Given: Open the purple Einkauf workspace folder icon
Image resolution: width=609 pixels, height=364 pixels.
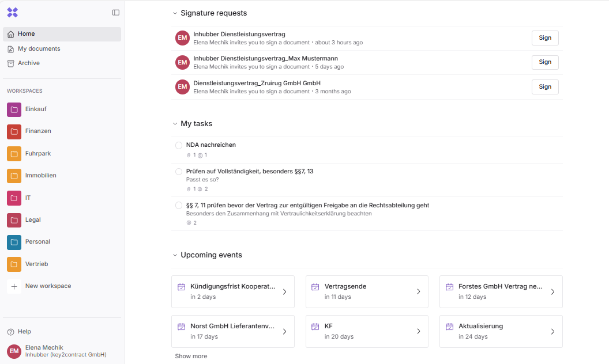Looking at the screenshot, I should click(x=14, y=109).
